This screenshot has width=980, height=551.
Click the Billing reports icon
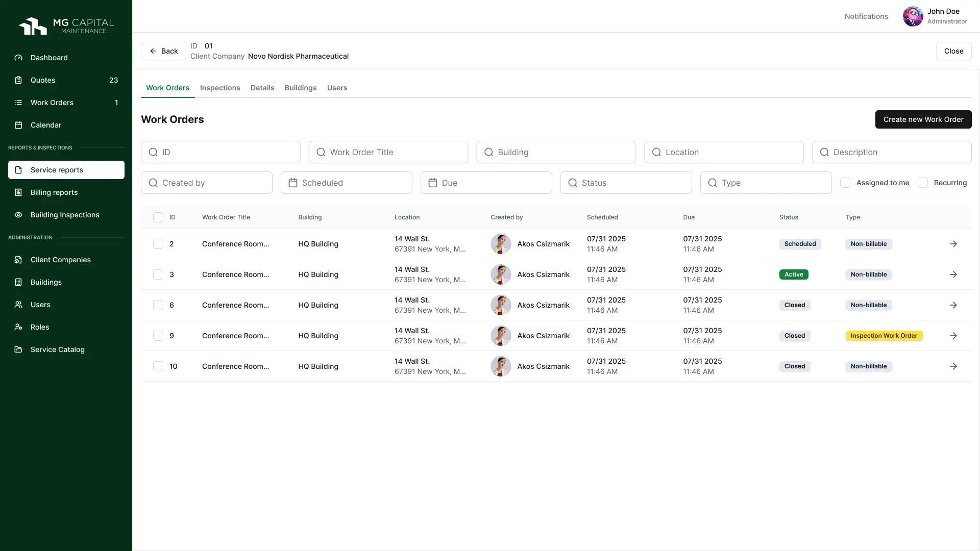[18, 192]
